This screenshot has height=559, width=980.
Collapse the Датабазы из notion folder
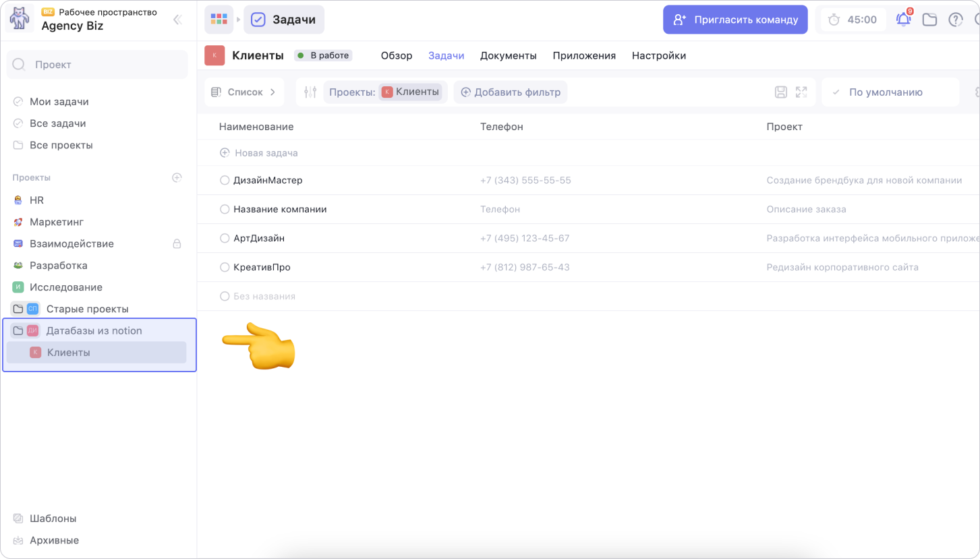[x=18, y=331]
